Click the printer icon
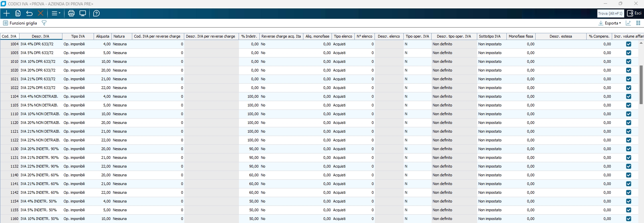 pos(71,13)
